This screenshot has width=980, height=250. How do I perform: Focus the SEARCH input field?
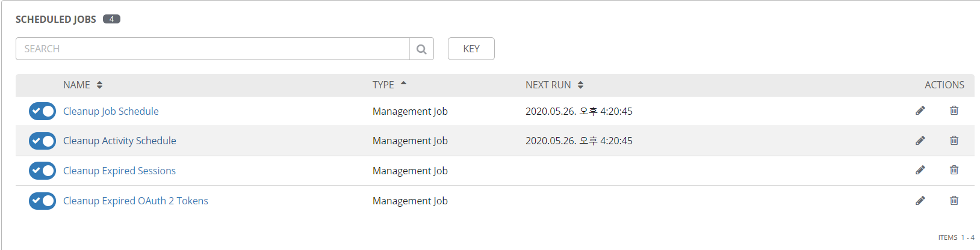[212, 49]
